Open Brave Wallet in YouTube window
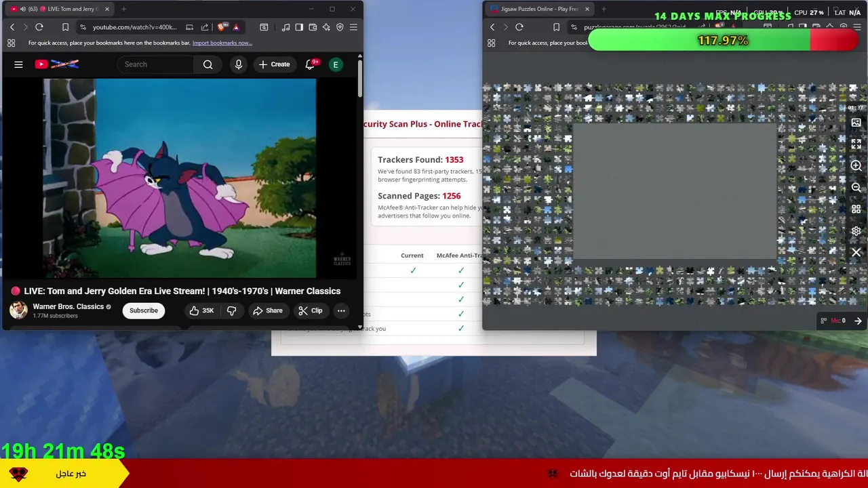Image resolution: width=868 pixels, height=488 pixels. pyautogui.click(x=313, y=27)
